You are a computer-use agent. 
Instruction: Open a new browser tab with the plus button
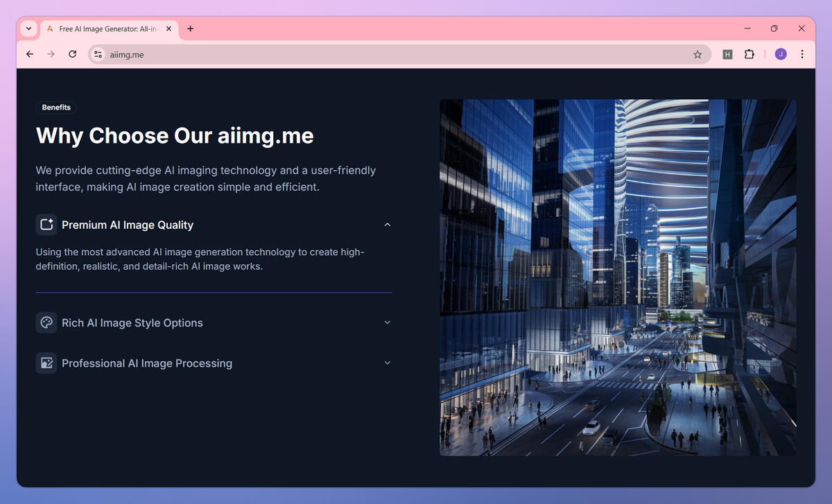coord(190,28)
